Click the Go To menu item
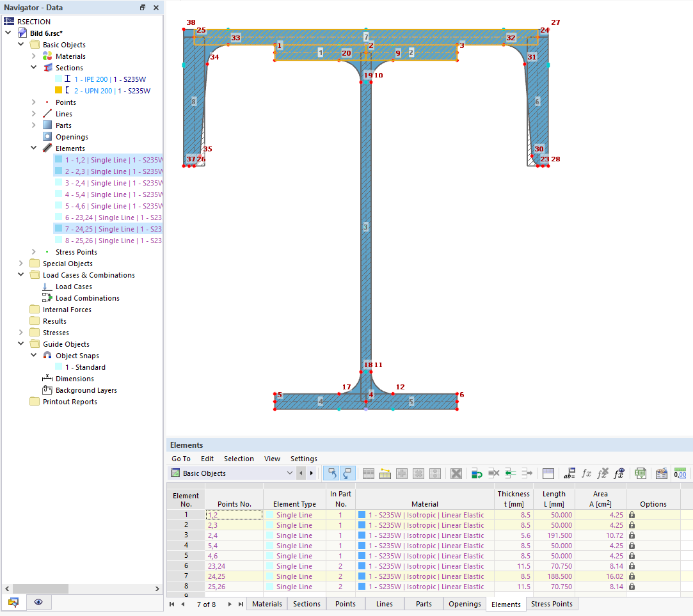Viewport: 693px width, 616px height. coord(180,459)
